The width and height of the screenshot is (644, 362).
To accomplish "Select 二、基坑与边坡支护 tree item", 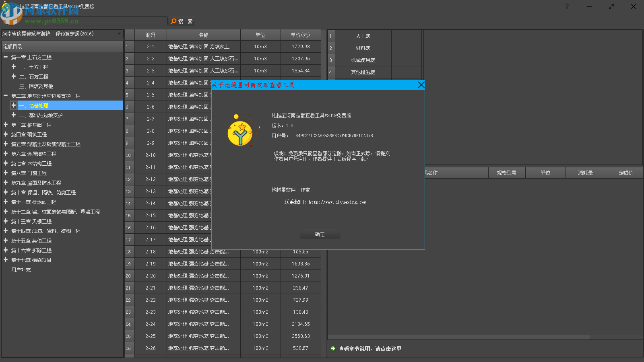I will coord(41,115).
